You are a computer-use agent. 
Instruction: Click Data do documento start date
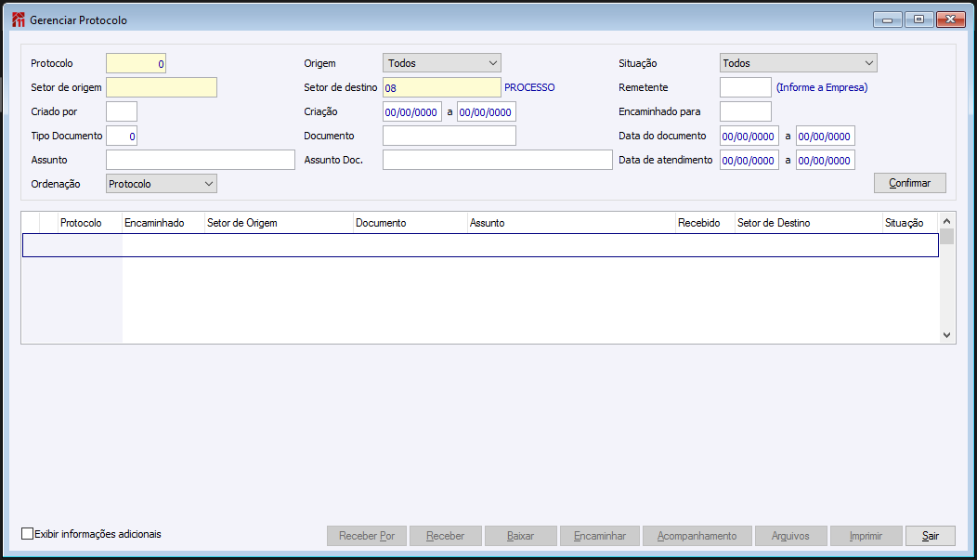(x=749, y=136)
